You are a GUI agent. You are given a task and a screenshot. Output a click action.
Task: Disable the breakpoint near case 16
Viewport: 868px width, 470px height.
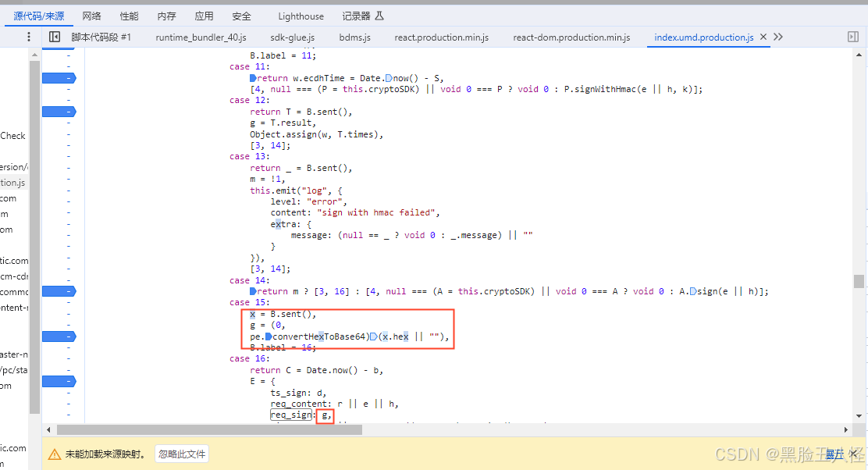point(59,381)
